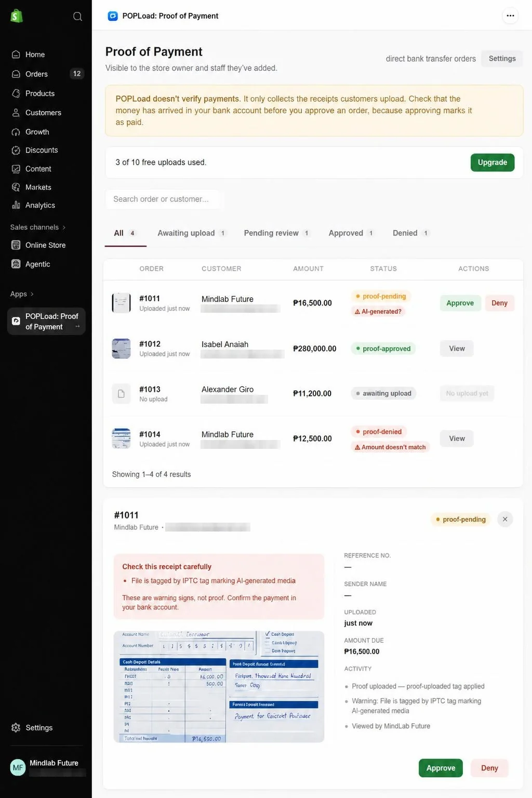Open large receipt image in detail panel
This screenshot has height=798, width=532.
pyautogui.click(x=219, y=687)
